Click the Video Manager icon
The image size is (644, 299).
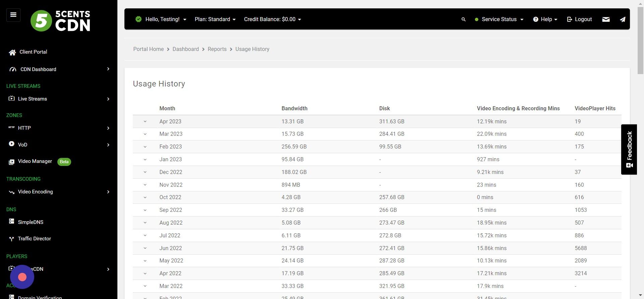point(11,162)
